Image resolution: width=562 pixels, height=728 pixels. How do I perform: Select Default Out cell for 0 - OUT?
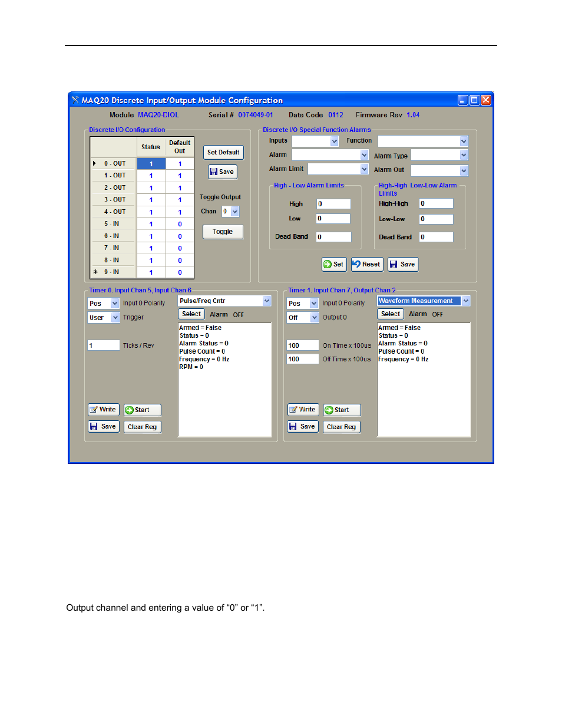180,164
